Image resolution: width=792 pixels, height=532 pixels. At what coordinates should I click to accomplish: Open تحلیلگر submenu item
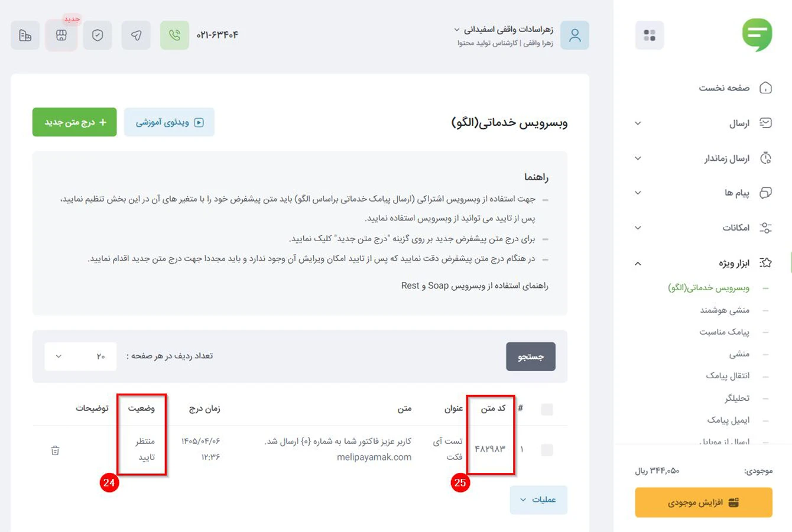coord(737,398)
